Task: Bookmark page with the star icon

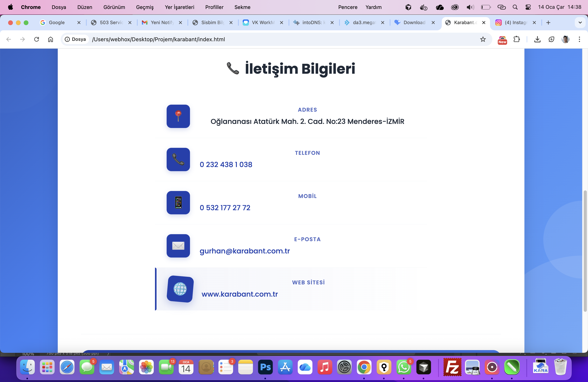Action: pos(483,39)
